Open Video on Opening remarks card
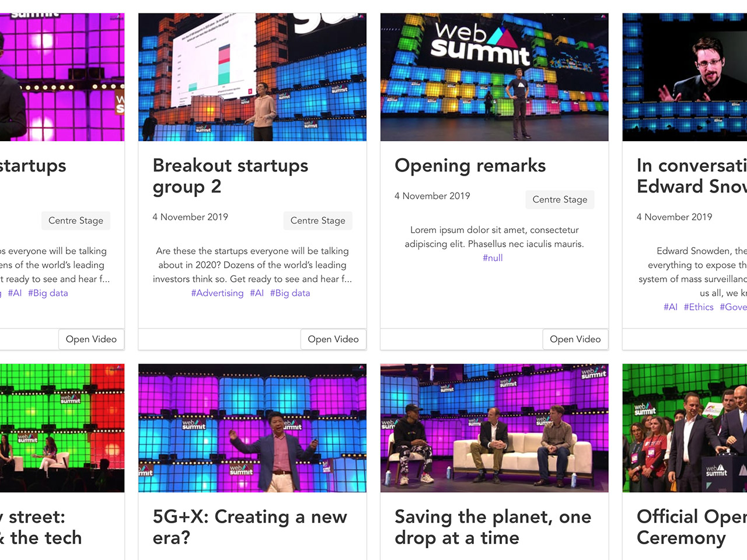 (575, 339)
